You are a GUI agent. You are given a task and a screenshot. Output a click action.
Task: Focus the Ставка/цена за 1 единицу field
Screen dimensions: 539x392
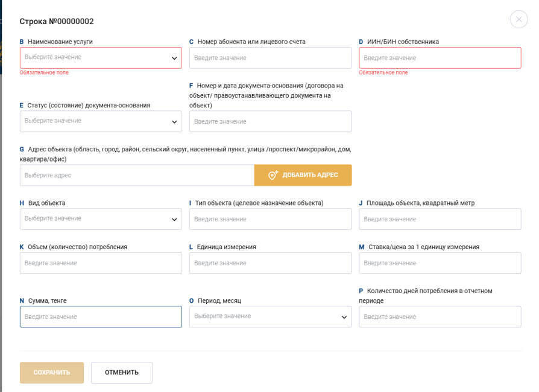click(x=440, y=263)
